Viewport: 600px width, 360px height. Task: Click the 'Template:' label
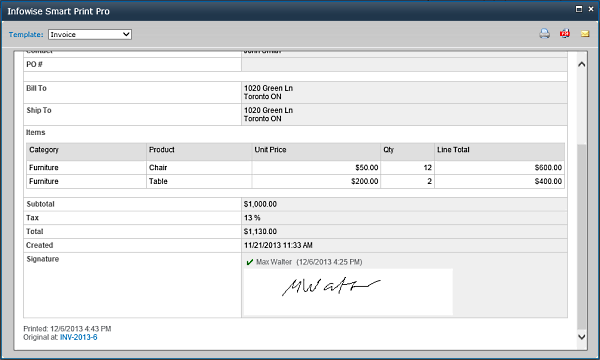point(26,34)
